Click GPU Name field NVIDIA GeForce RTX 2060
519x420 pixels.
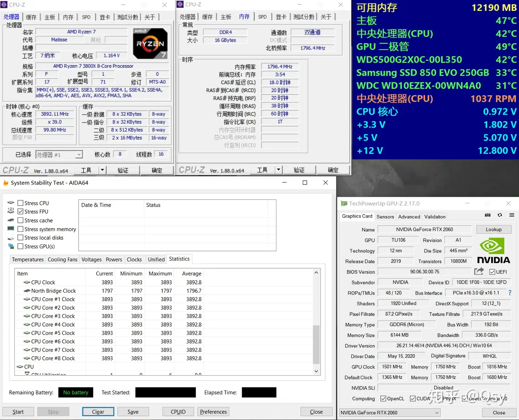click(424, 229)
